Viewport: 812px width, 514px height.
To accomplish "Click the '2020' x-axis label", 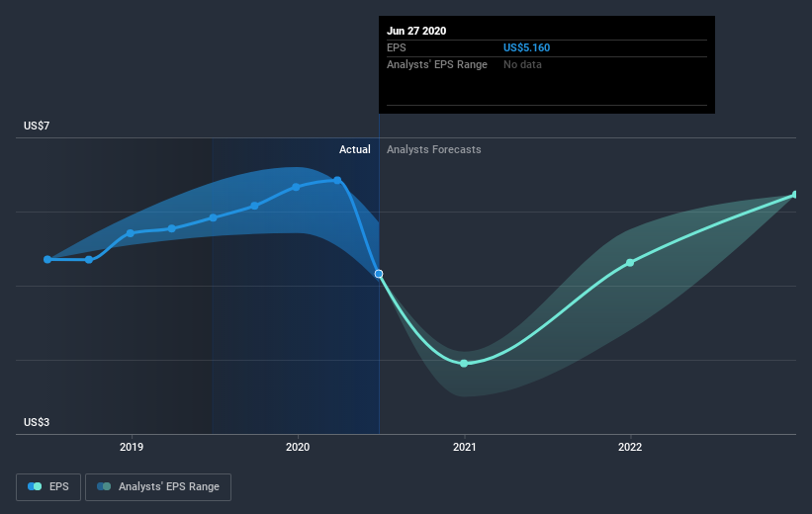I will pos(298,447).
